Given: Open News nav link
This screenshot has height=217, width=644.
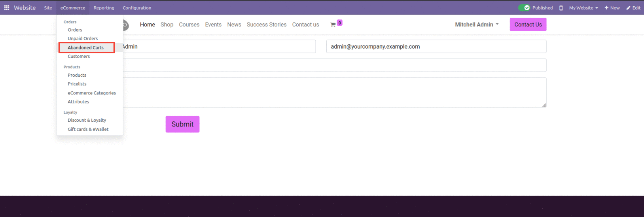Looking at the screenshot, I should coord(234,25).
